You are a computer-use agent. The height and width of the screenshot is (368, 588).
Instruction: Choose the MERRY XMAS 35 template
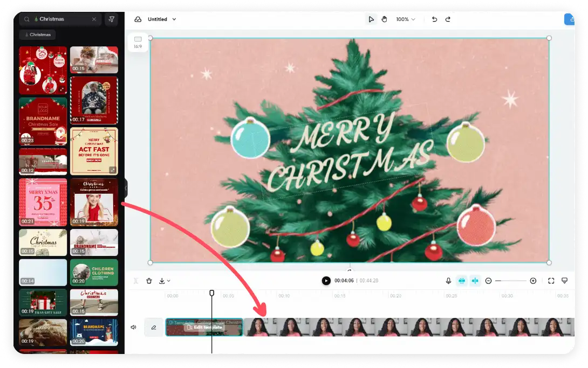[x=43, y=202]
